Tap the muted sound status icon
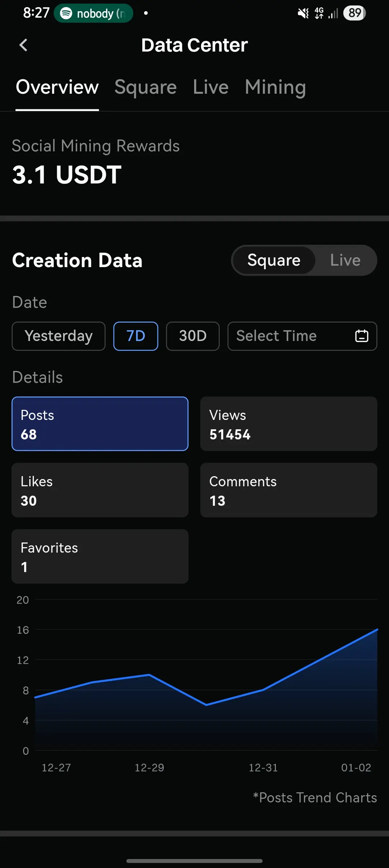The height and width of the screenshot is (868, 389). 303,13
